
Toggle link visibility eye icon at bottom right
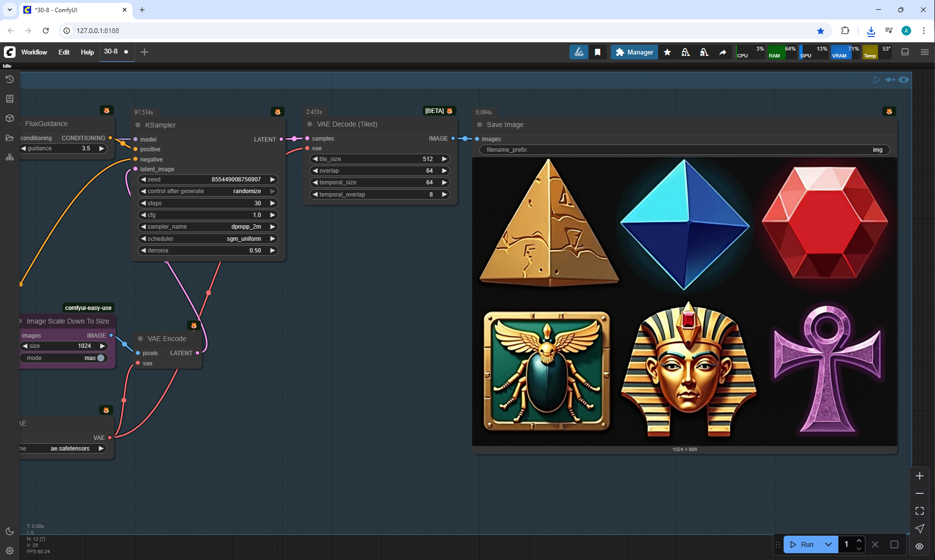pos(919,546)
